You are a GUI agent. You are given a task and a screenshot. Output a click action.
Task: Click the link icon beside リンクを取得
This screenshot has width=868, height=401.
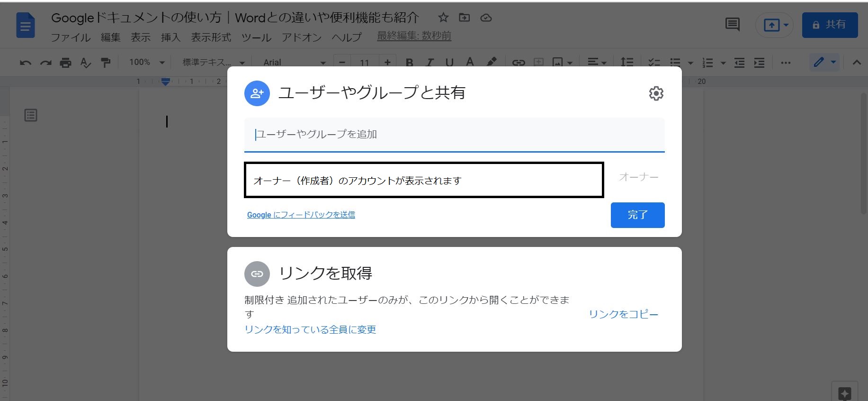click(257, 274)
